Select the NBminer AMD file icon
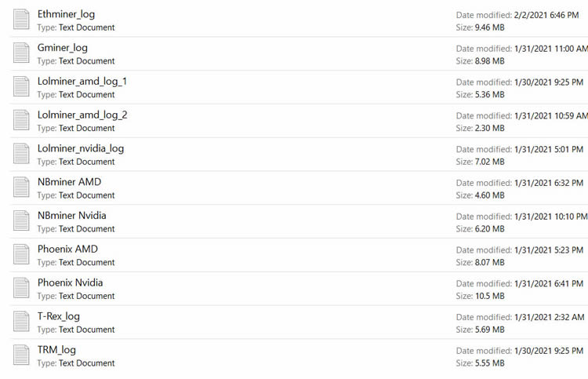Image resolution: width=588 pixels, height=379 pixels. [x=21, y=188]
